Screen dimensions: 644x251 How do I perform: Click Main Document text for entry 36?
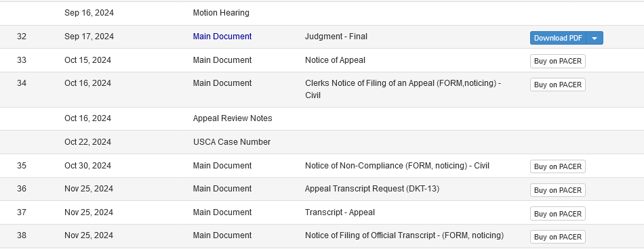[x=222, y=189]
